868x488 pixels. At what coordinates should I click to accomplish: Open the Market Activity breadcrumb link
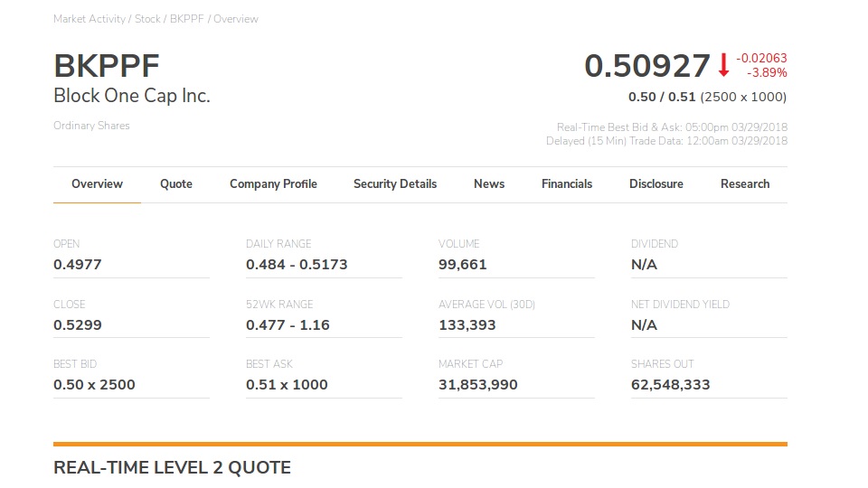[x=90, y=19]
